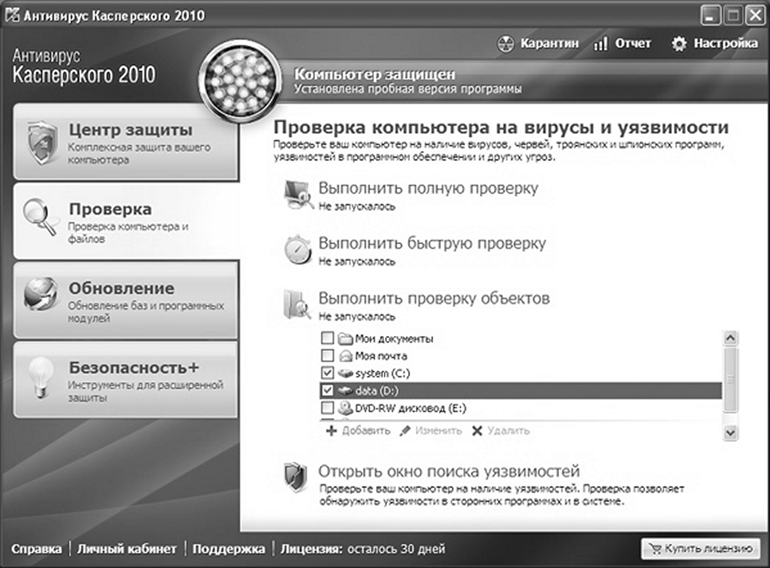Viewport: 770px width, 568px height.
Task: Click the globe icon beside Обновление
Action: [x=40, y=294]
